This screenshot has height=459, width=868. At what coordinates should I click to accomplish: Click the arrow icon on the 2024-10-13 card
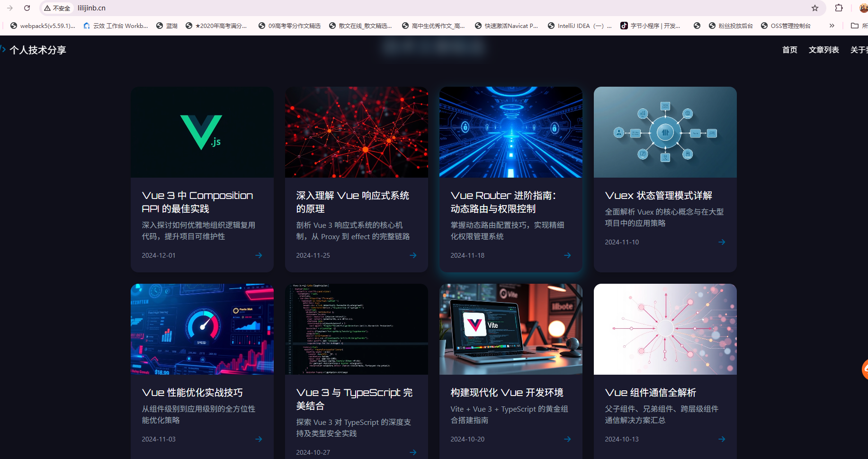[722, 439]
